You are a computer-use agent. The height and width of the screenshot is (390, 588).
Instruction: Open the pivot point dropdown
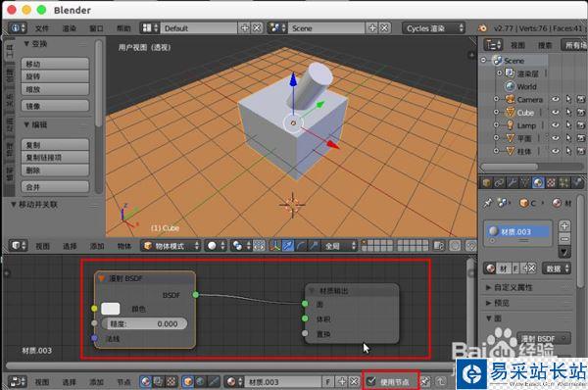pyautogui.click(x=241, y=246)
